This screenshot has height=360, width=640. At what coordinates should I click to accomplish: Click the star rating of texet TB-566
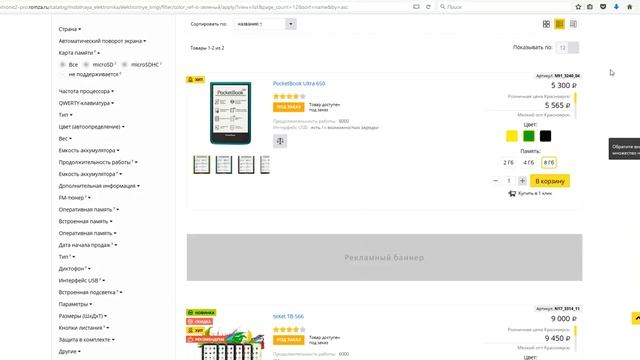point(289,329)
